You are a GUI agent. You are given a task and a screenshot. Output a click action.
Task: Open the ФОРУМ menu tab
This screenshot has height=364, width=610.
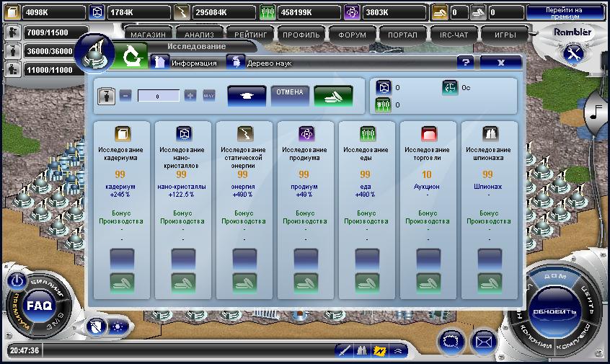point(352,35)
